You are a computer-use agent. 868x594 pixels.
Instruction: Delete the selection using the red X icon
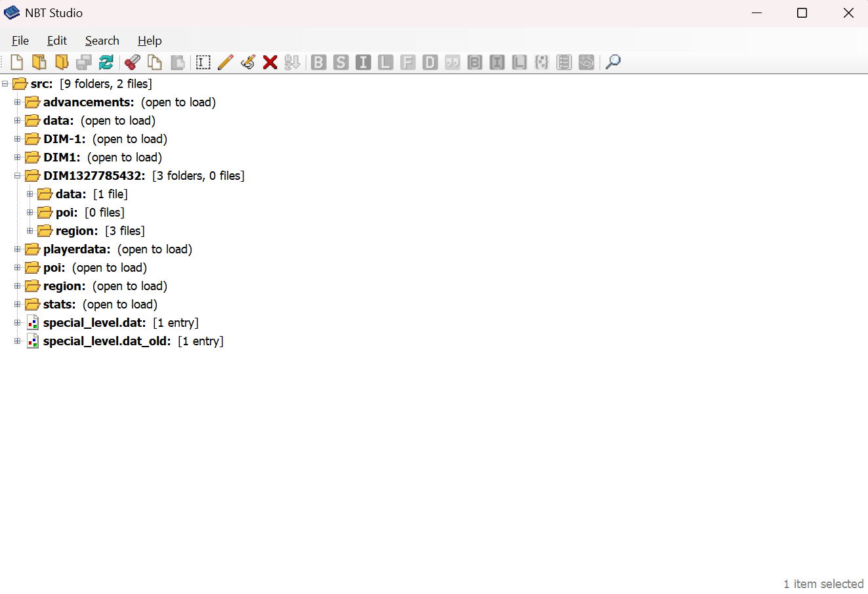click(270, 62)
